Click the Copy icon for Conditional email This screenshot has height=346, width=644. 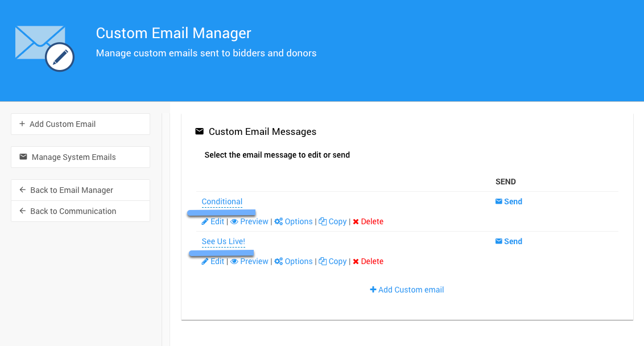pos(323,221)
